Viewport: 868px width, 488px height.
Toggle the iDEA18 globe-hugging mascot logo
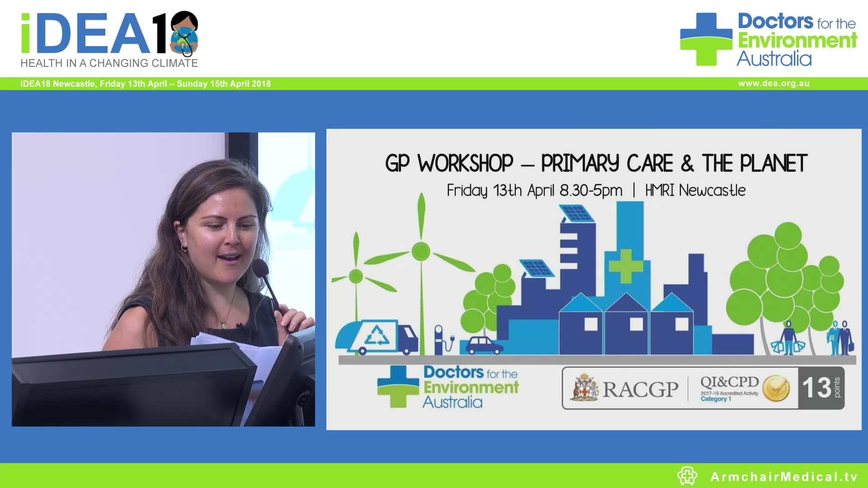(x=184, y=34)
